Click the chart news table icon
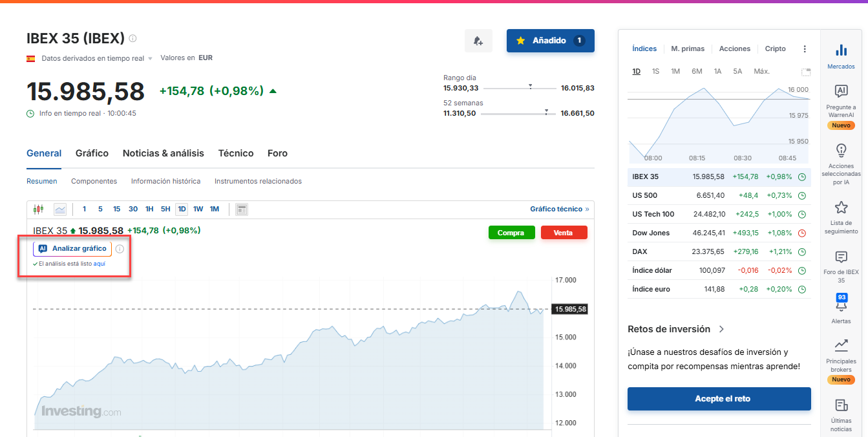The width and height of the screenshot is (868, 437). 242,209
